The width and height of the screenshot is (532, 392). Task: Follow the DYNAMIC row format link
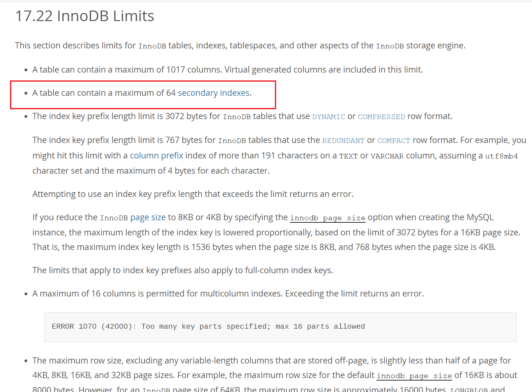[x=329, y=117]
